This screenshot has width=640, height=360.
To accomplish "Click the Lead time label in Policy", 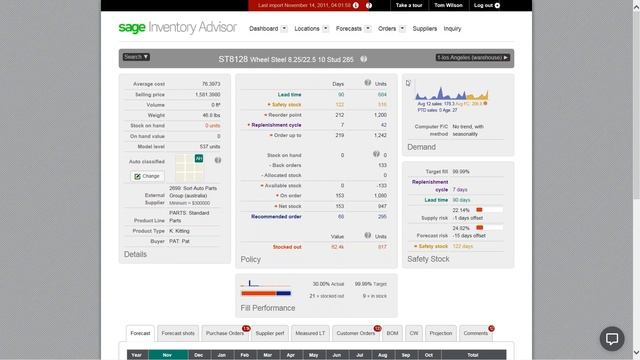I will pyautogui.click(x=289, y=94).
